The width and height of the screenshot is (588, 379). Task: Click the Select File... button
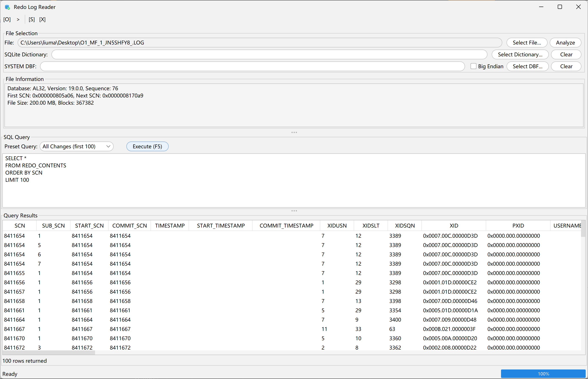click(x=527, y=43)
